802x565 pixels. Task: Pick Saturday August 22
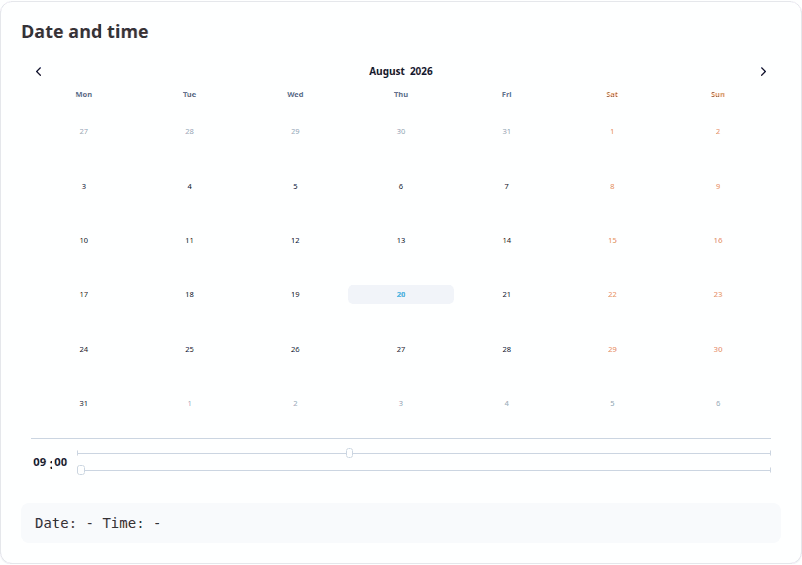tap(612, 295)
